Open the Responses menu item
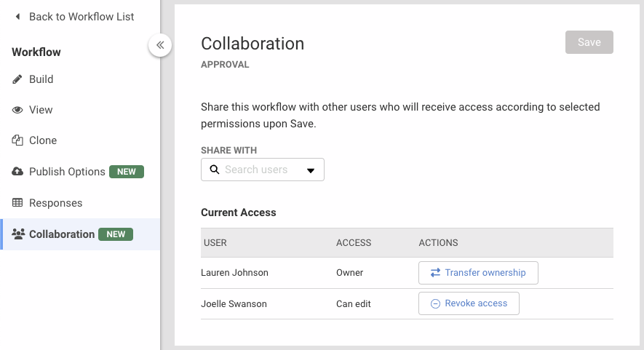Screen dimensions: 644x350 tap(55, 203)
